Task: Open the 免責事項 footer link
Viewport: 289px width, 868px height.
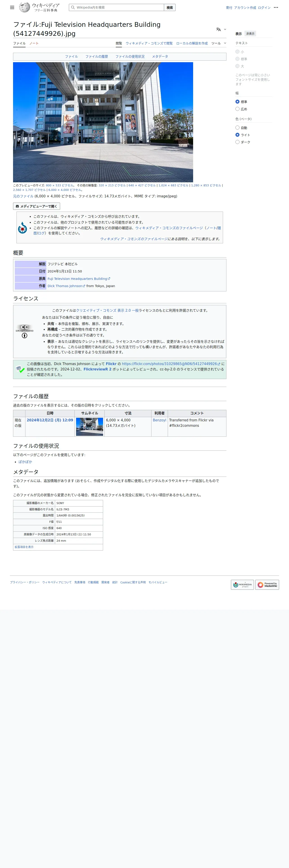Action: [x=80, y=582]
